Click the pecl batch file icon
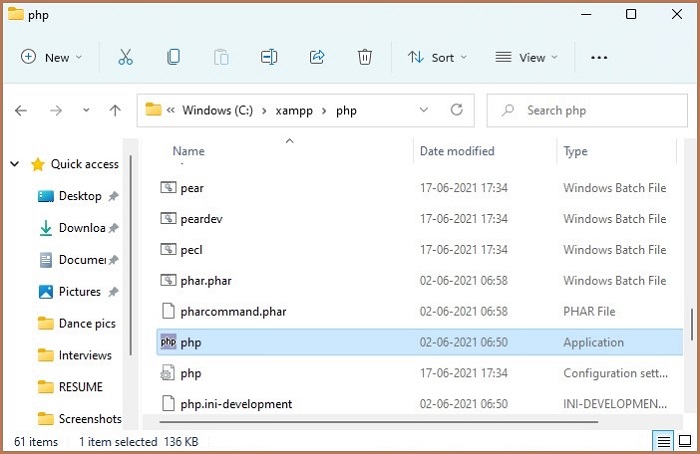This screenshot has width=700, height=454. pos(168,249)
